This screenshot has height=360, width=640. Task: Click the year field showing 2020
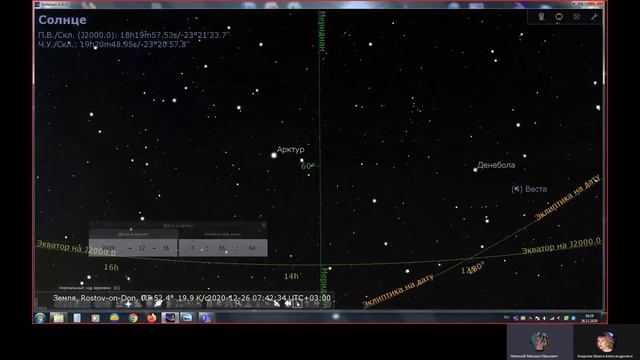pos(109,248)
